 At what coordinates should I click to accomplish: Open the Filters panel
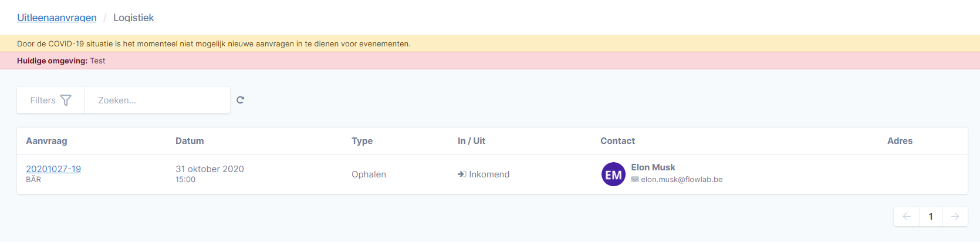point(51,100)
